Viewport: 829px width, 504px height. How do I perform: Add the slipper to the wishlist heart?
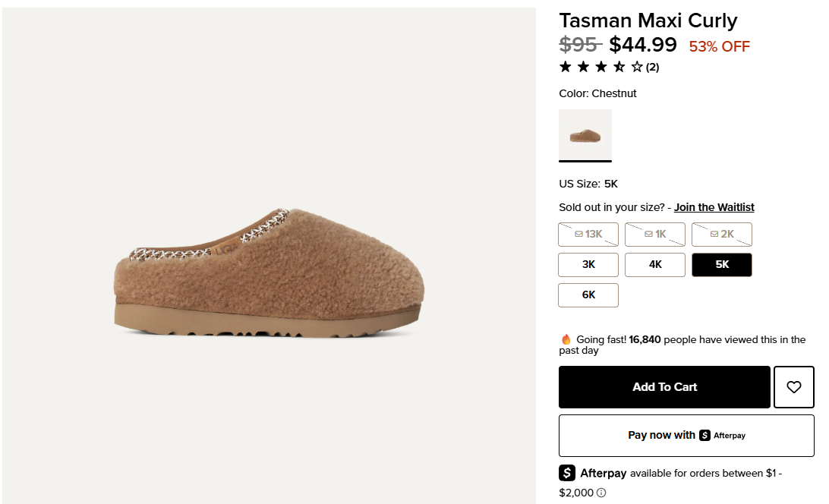click(793, 387)
